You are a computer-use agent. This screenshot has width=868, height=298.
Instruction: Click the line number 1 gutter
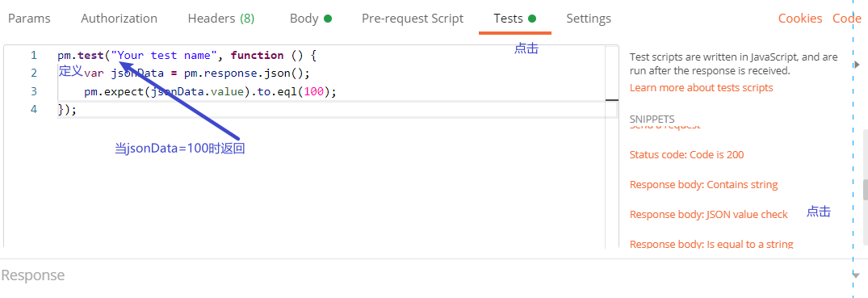(34, 56)
